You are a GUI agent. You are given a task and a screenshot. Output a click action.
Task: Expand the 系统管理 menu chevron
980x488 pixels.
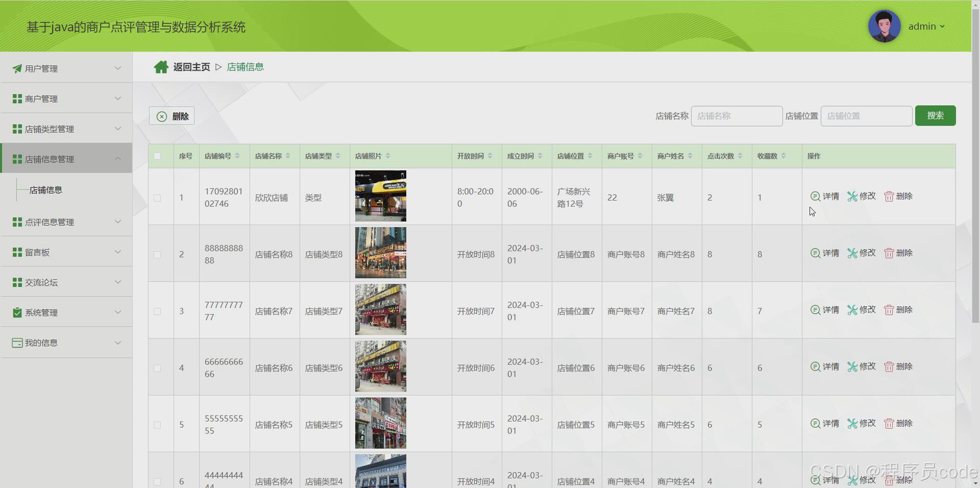(118, 312)
